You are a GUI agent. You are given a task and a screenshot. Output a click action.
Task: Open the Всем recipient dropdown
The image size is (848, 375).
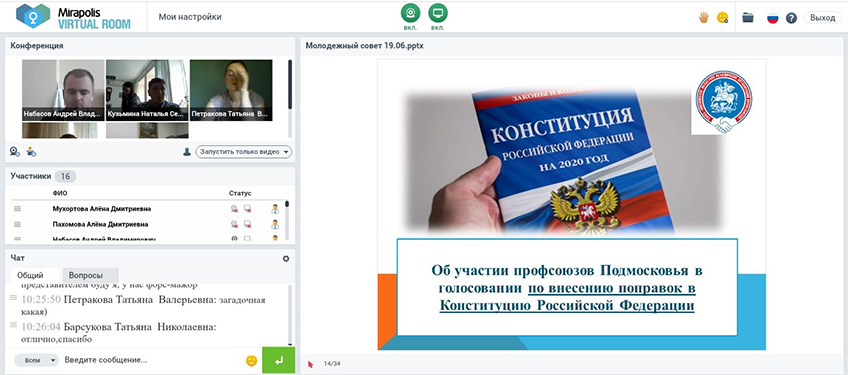36,360
